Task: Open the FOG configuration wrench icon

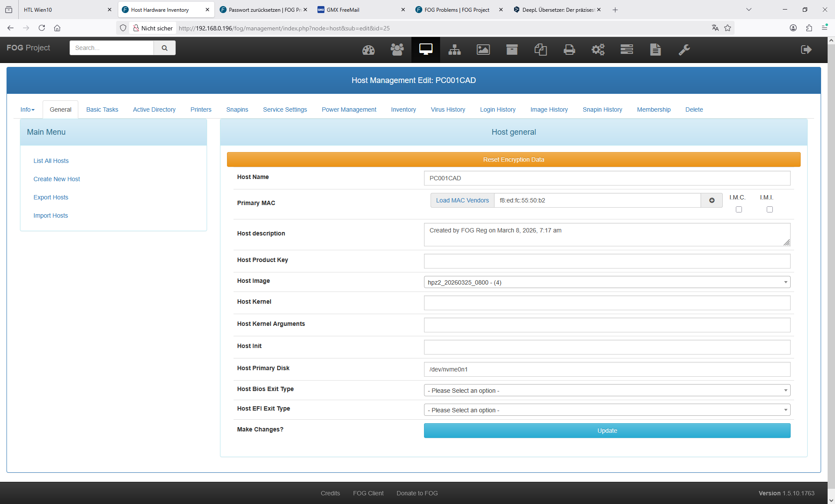Action: (x=684, y=50)
